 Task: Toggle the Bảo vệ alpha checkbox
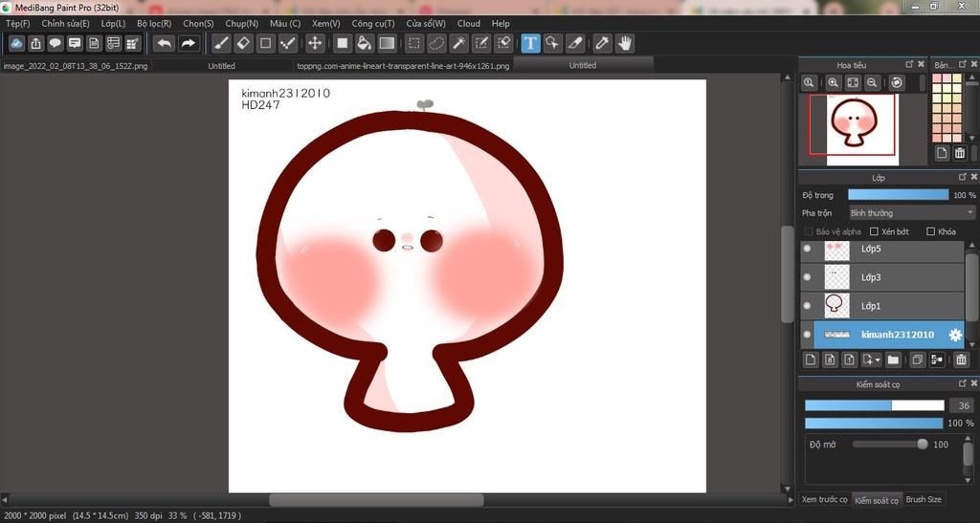tap(808, 231)
